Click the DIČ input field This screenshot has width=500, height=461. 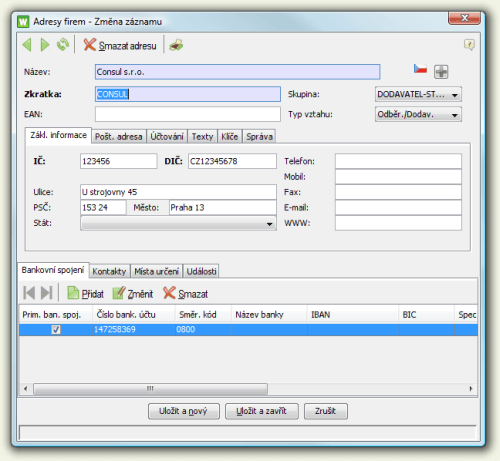click(x=232, y=161)
